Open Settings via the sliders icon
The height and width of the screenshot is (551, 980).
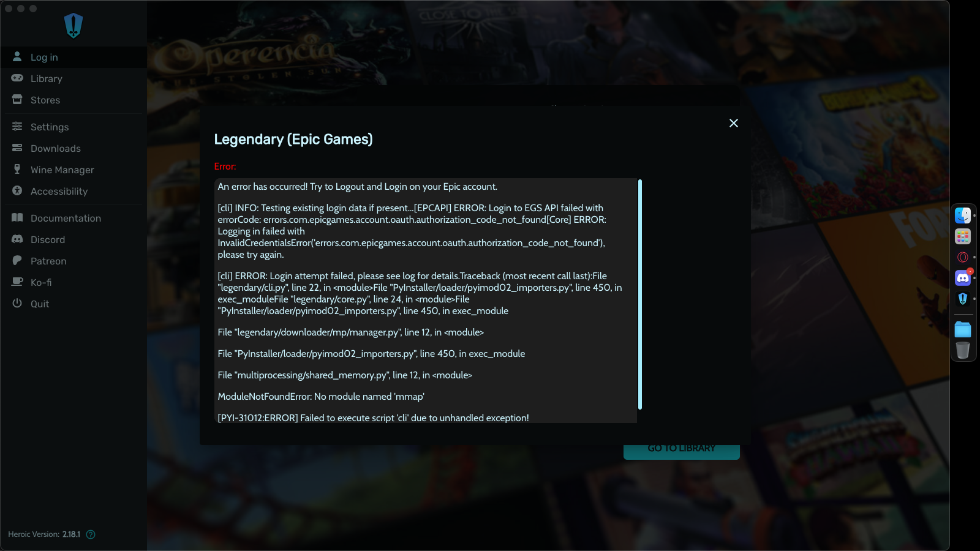click(x=17, y=127)
